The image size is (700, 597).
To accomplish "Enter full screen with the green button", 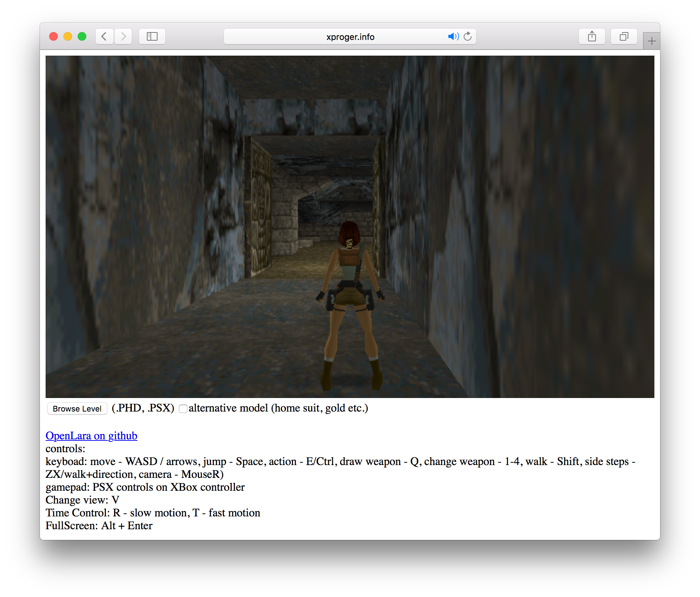I will (x=82, y=36).
